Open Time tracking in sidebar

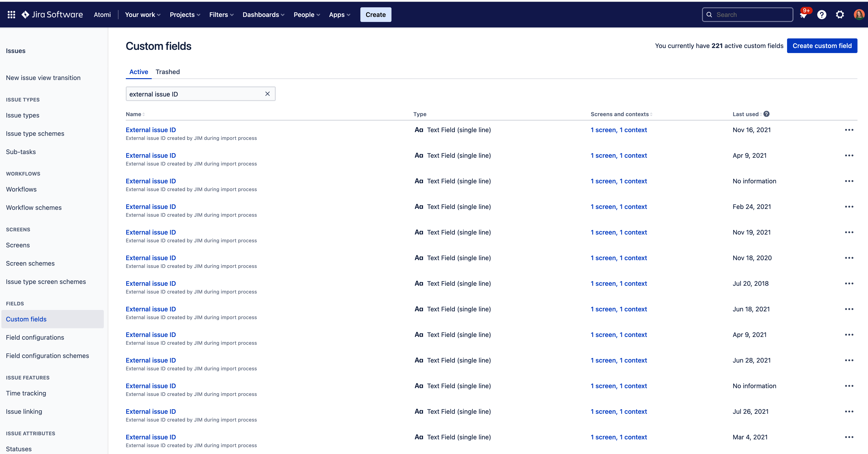[x=26, y=393]
